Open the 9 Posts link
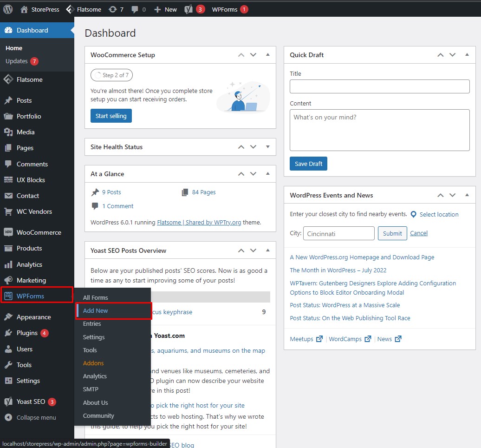The image size is (481, 448). [x=111, y=192]
